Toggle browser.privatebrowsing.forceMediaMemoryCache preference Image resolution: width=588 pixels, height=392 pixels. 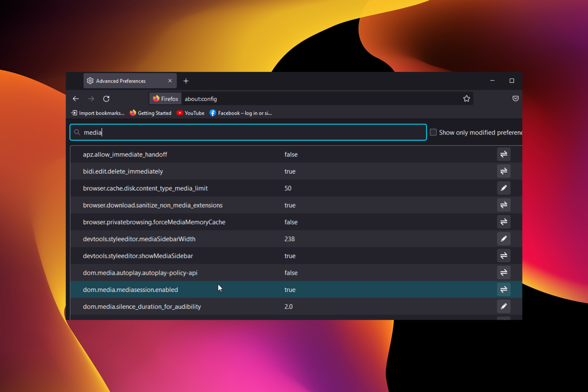point(503,222)
